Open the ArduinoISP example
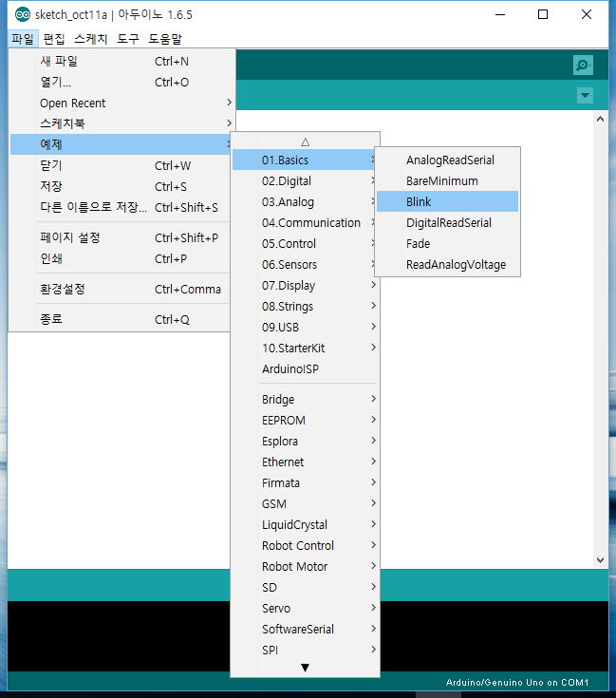The image size is (616, 698). 305,369
